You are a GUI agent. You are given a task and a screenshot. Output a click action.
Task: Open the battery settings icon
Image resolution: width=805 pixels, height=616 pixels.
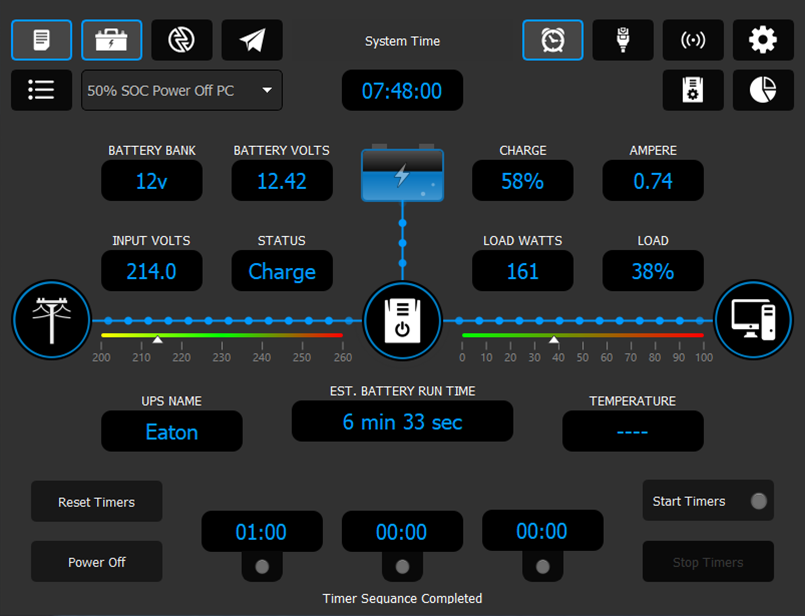point(111,40)
